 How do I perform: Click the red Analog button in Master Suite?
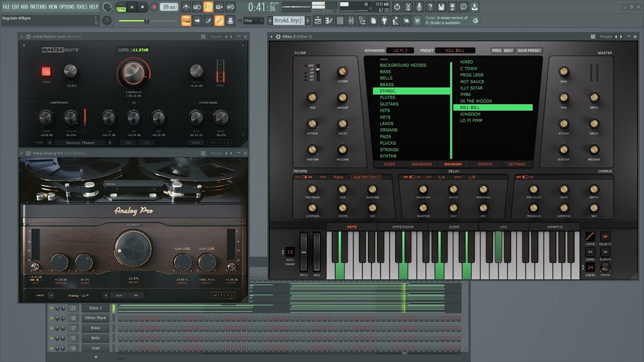(46, 71)
